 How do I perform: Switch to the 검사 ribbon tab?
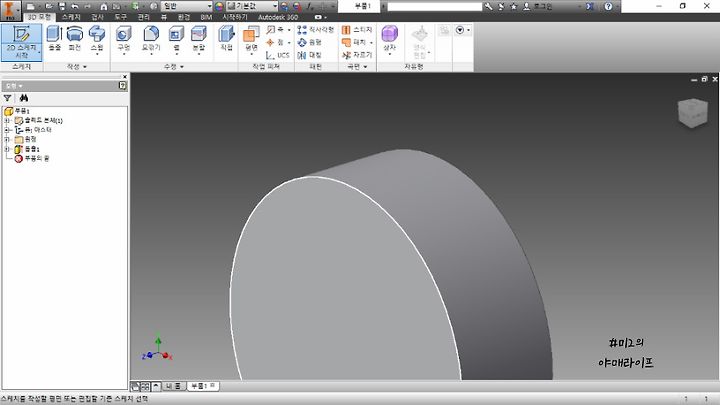pyautogui.click(x=97, y=17)
